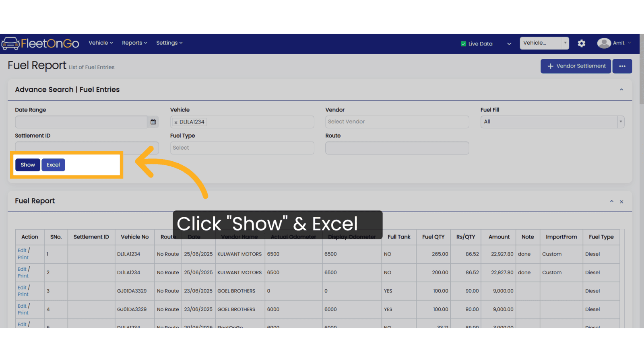Viewport: 644px width, 362px height.
Task: Open the Fuel Type select dropdown
Action: point(242,148)
